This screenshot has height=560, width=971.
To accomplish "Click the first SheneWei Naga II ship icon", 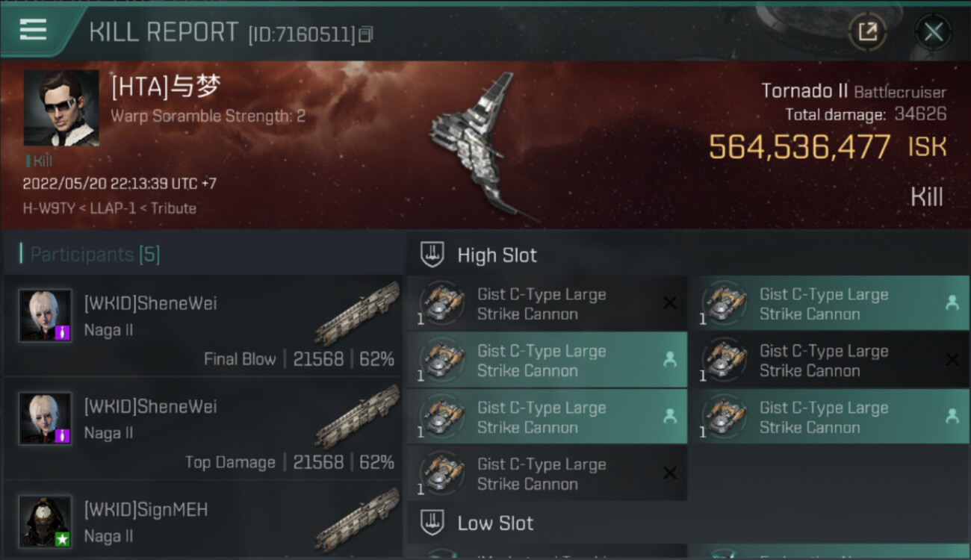I will [357, 314].
